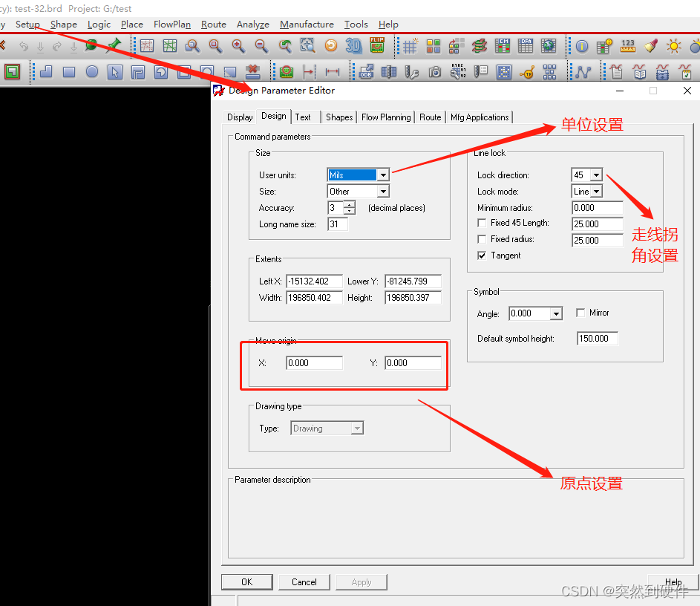Uncheck the Tangent checkbox
The image size is (700, 606).
pyautogui.click(x=482, y=255)
